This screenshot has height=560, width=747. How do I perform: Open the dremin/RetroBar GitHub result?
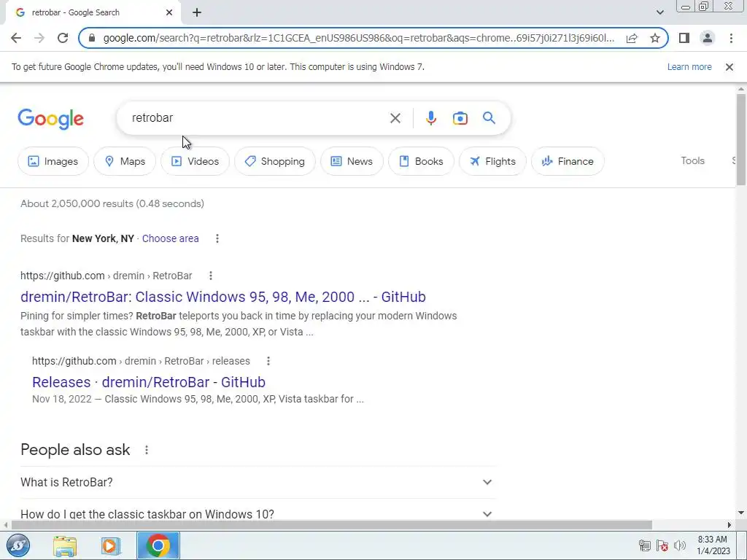[x=223, y=297]
